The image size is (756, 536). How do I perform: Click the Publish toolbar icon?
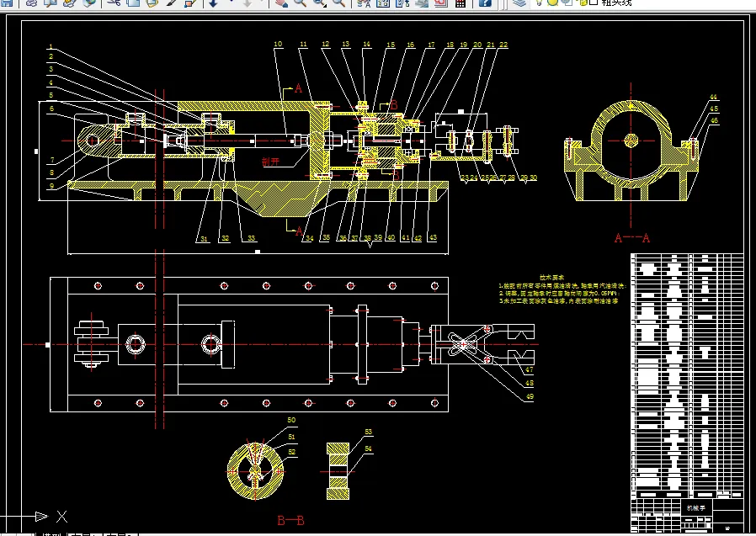(x=70, y=3)
